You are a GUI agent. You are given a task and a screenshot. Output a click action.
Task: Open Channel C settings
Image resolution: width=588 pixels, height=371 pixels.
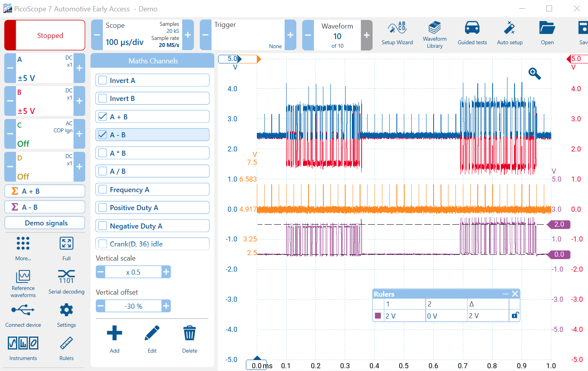[45, 134]
